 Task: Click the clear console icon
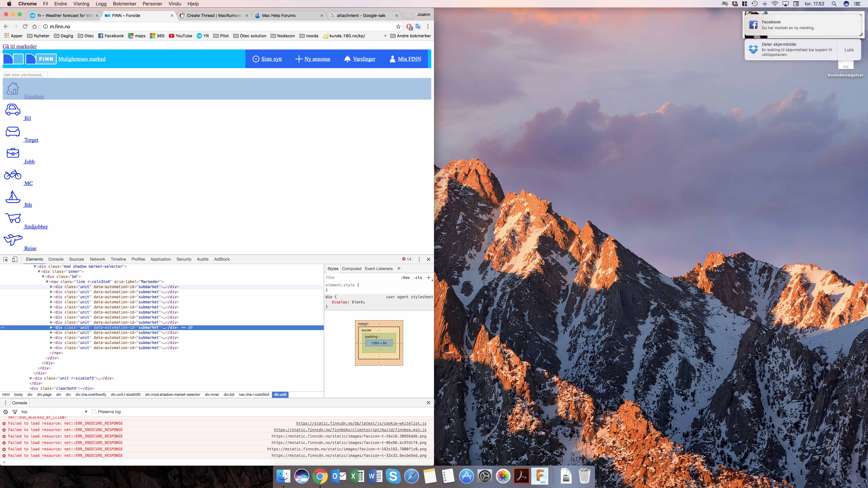point(5,412)
